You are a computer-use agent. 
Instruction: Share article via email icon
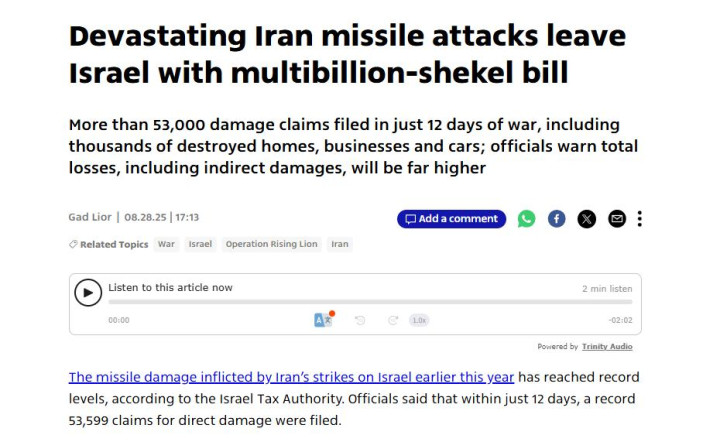click(x=617, y=219)
